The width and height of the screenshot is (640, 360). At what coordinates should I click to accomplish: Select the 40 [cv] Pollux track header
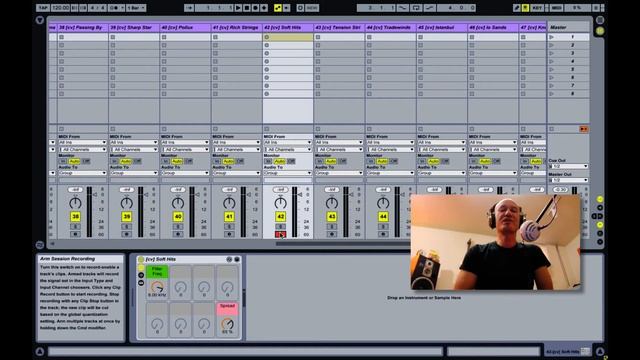tap(185, 27)
